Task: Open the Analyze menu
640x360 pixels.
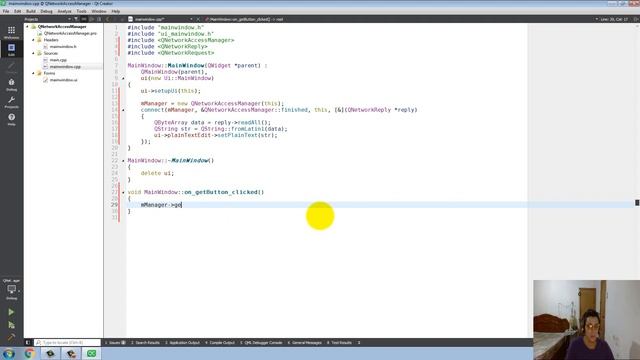Action: pyautogui.click(x=64, y=11)
